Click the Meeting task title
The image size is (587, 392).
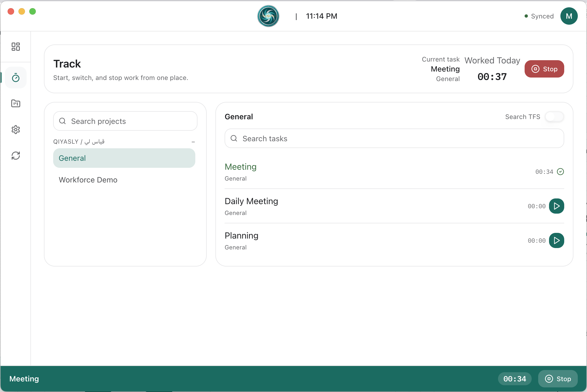[x=241, y=167]
